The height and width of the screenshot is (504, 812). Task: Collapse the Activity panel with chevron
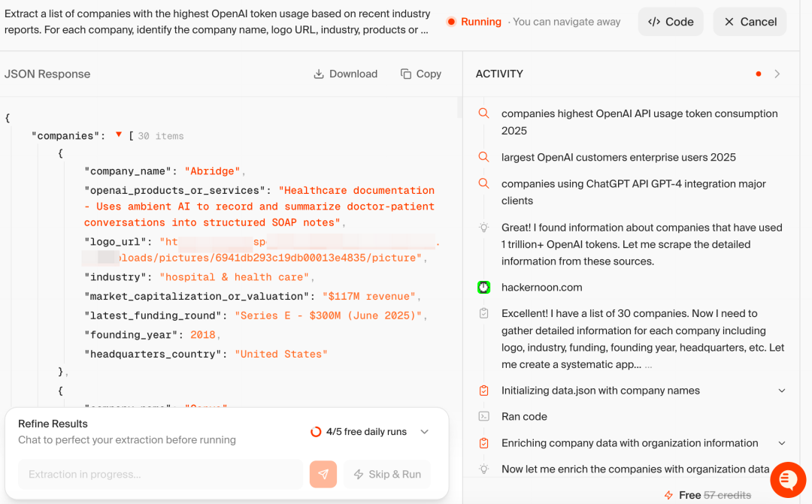(x=777, y=74)
